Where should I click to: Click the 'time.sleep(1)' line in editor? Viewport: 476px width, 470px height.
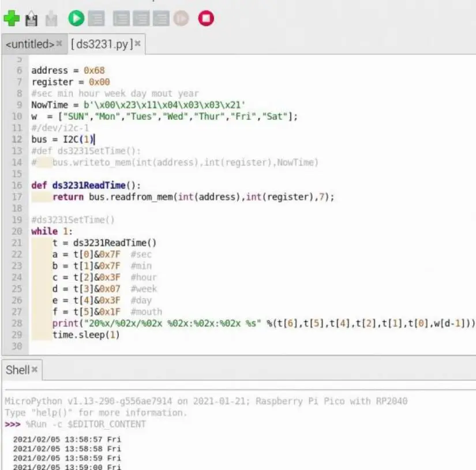pyautogui.click(x=85, y=335)
